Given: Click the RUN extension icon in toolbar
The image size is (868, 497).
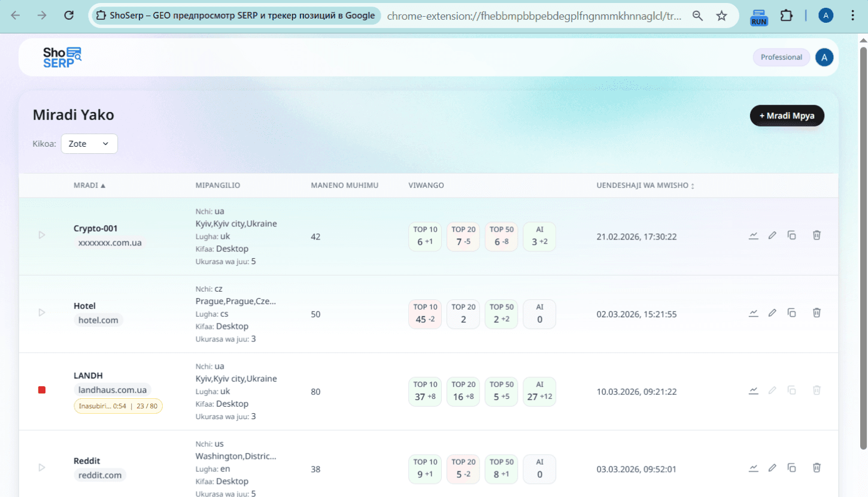Looking at the screenshot, I should coord(759,16).
